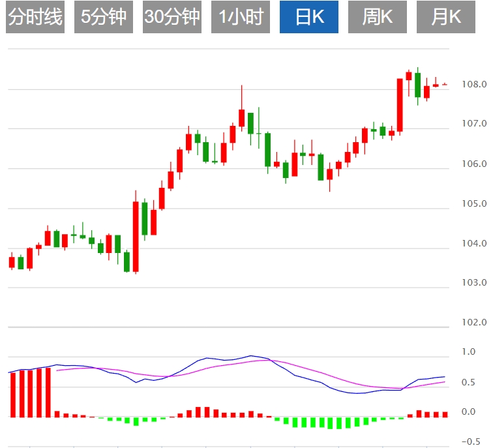Click the last candlestick at far right
The height and width of the screenshot is (448, 493).
445,84
